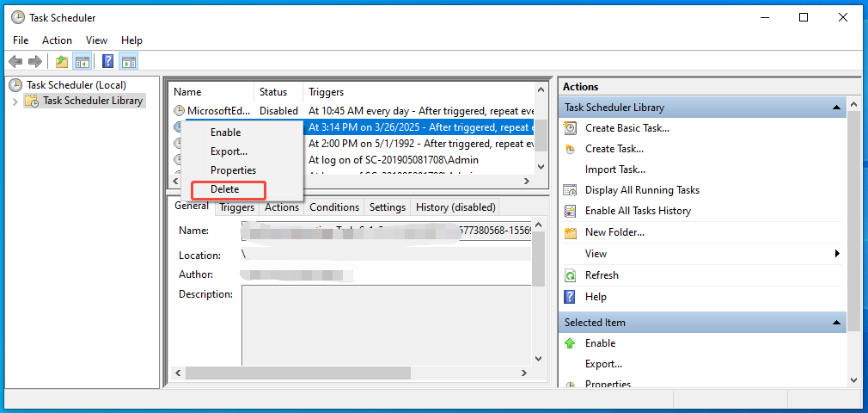Click the Create Basic Task icon
The image size is (868, 413).
[x=570, y=128]
